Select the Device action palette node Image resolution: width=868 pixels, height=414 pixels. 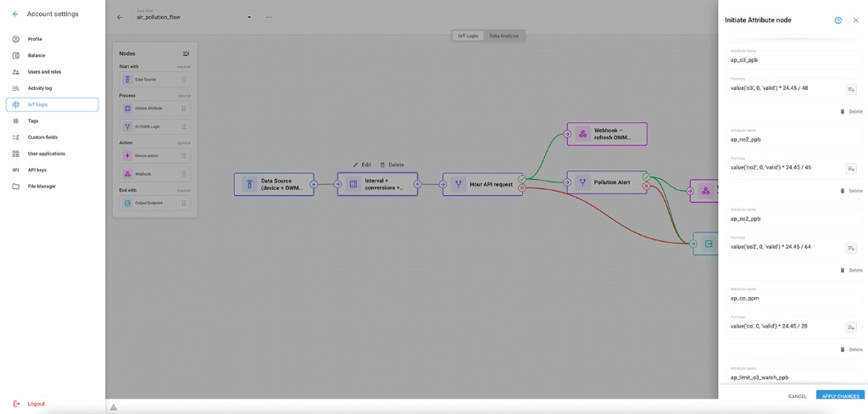pos(154,156)
